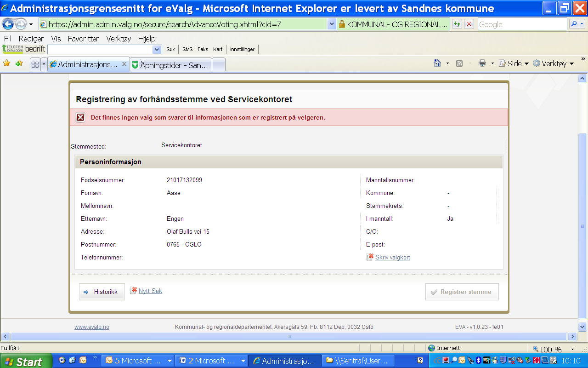Open the Quick Tabs grid icon
The width and height of the screenshot is (588, 368).
[x=35, y=64]
